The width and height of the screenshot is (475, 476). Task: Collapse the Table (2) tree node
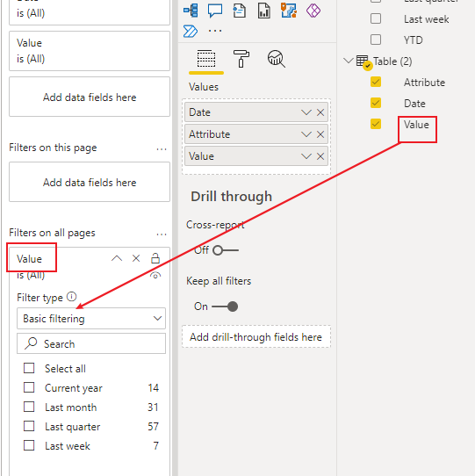point(349,61)
